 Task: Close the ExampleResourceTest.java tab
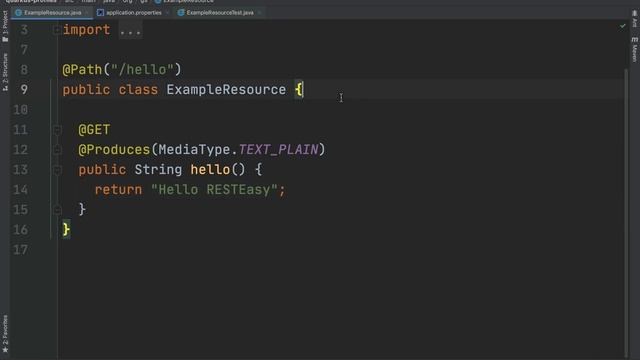(x=259, y=13)
